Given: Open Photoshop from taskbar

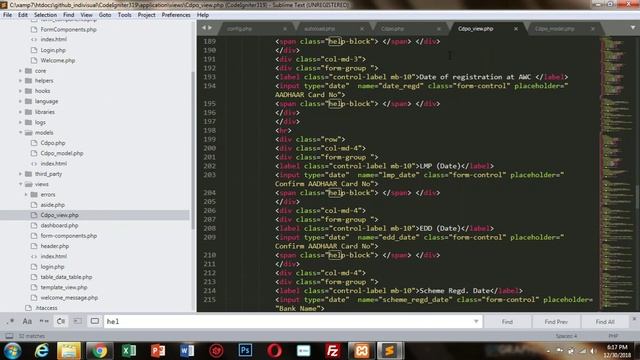Looking at the screenshot, I should point(245,351).
